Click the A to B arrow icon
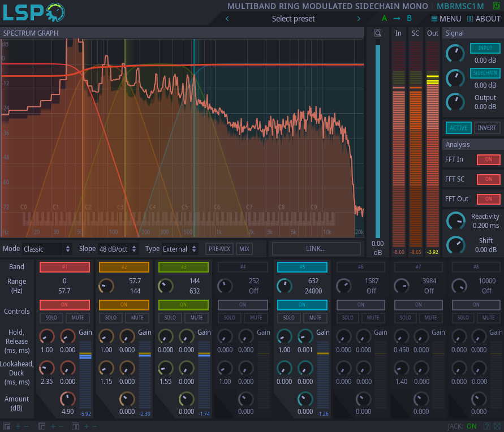Image resolution: width=504 pixels, height=432 pixels. point(396,18)
